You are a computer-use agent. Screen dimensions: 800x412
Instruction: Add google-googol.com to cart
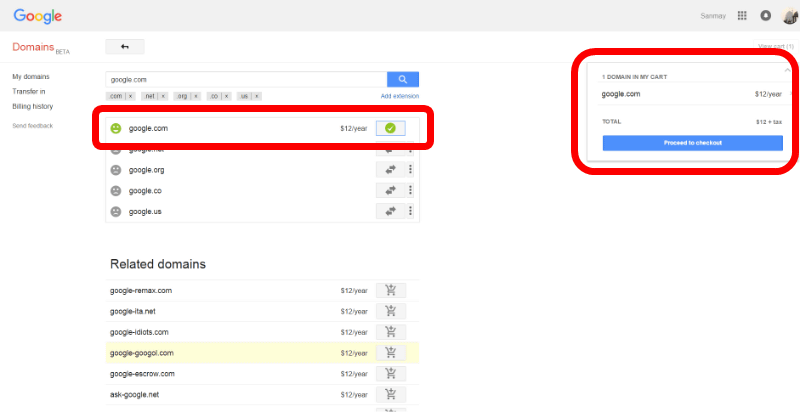(391, 353)
